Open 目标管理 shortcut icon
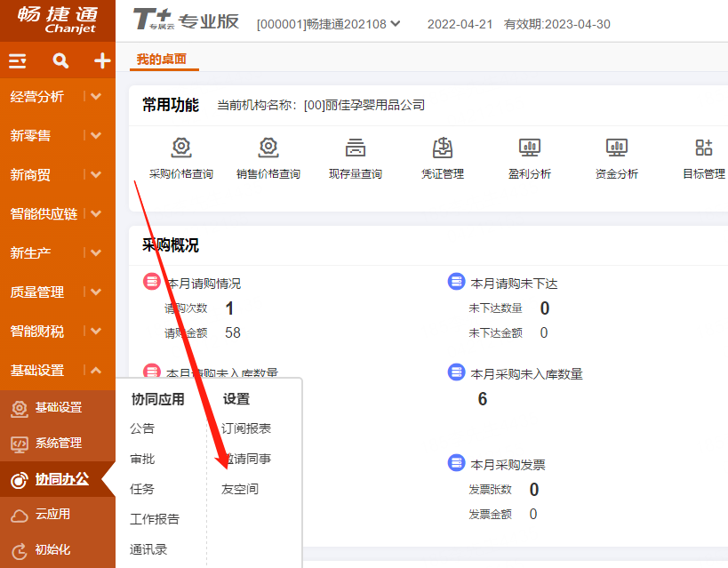The width and height of the screenshot is (728, 568). (x=704, y=148)
